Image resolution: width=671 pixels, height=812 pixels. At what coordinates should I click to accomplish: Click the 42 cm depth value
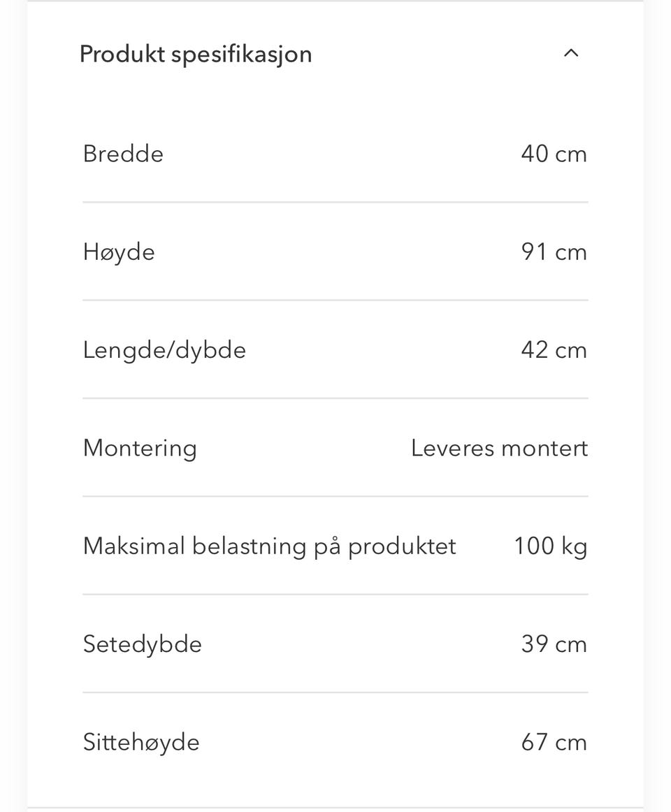pos(554,349)
